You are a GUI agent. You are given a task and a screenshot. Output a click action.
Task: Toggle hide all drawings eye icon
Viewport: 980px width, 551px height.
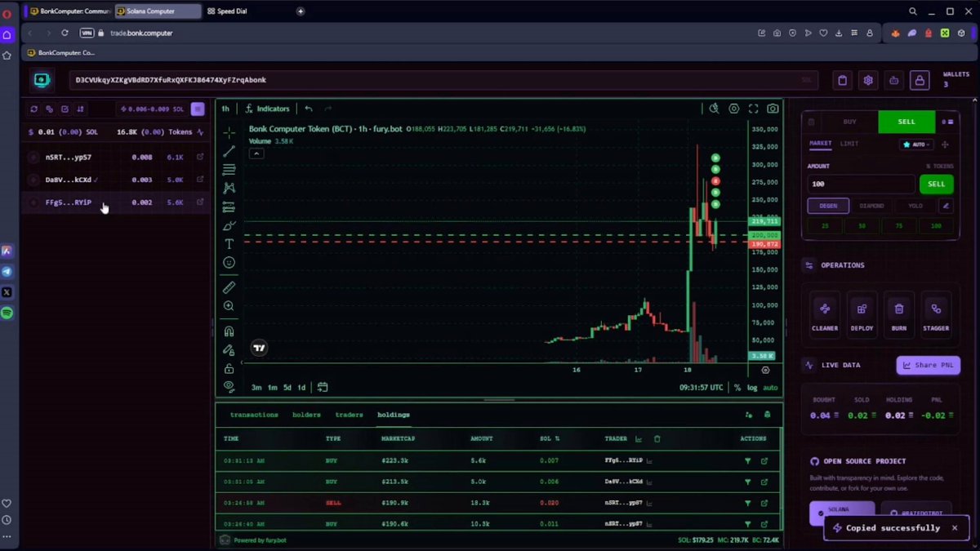(x=229, y=387)
